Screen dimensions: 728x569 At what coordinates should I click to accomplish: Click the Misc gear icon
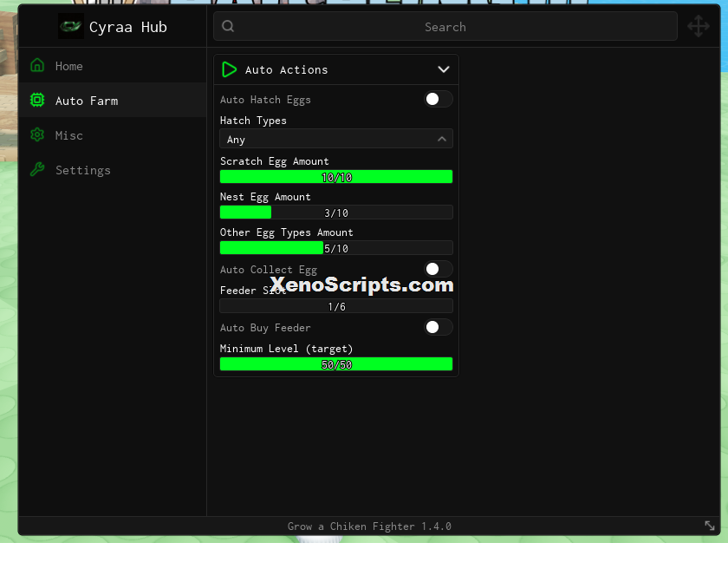point(37,134)
